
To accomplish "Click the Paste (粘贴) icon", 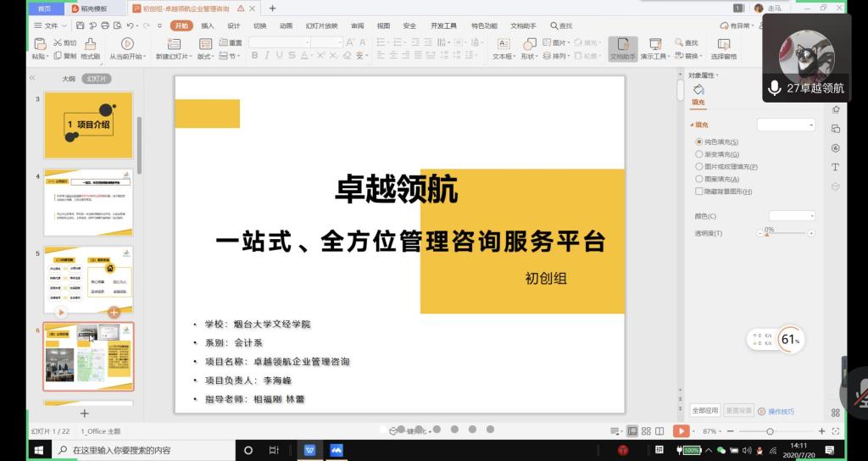I will [x=40, y=44].
